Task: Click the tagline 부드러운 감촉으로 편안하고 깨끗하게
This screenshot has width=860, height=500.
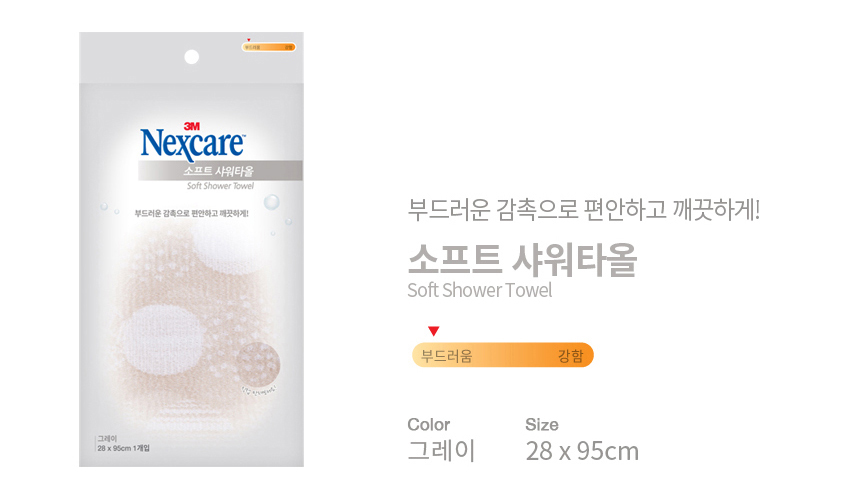Action: click(x=584, y=209)
